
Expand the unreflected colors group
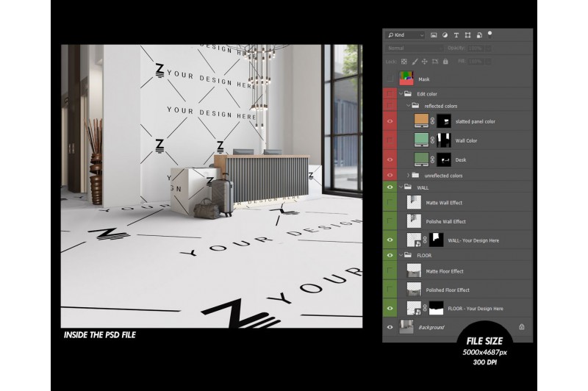click(x=409, y=175)
